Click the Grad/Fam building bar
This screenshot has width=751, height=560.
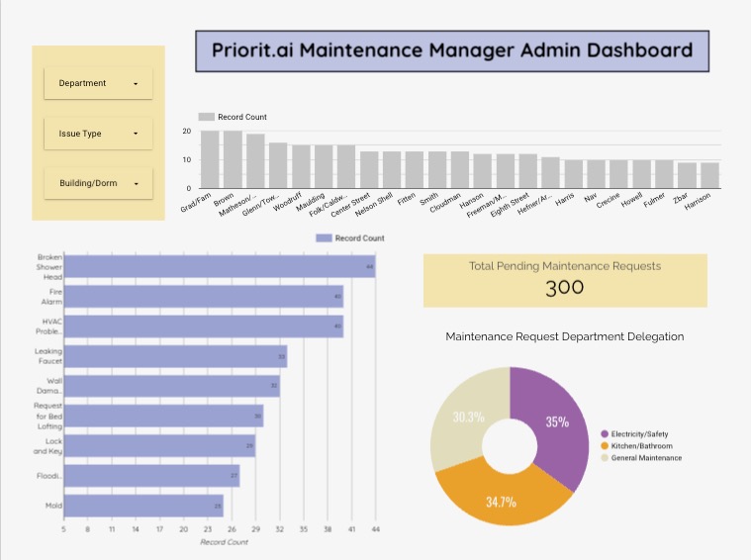(210, 159)
